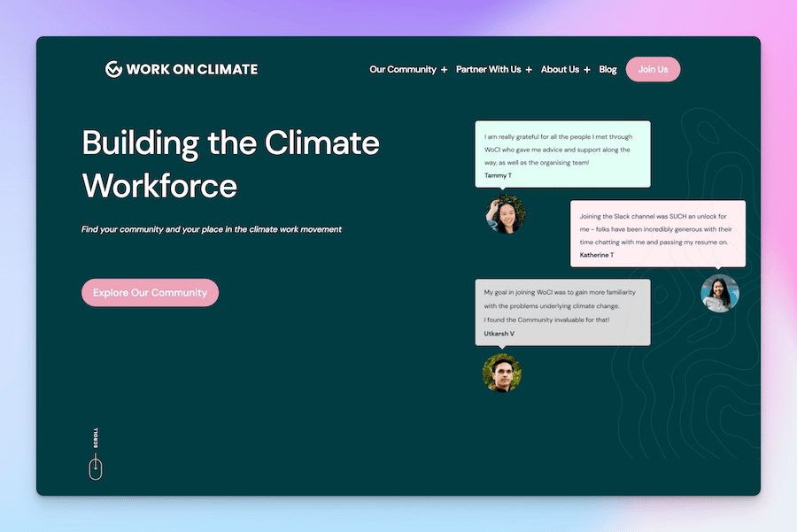Click the Work on Climate wordmark text
This screenshot has width=797, height=532.
click(x=193, y=68)
